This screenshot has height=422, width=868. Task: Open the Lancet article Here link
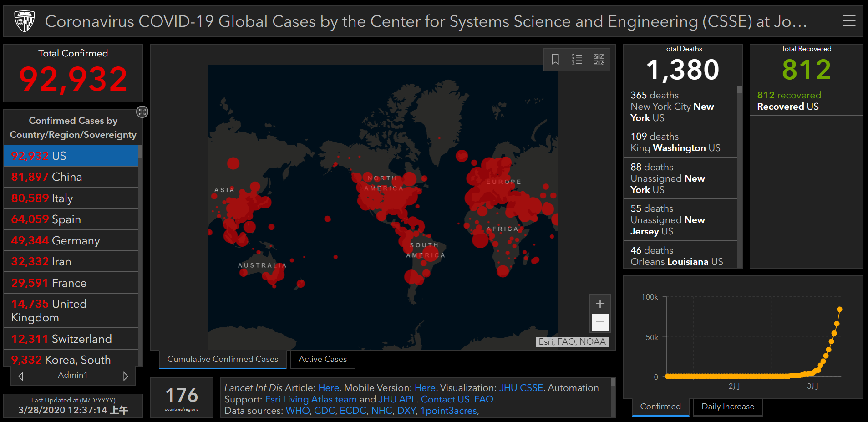(x=329, y=388)
